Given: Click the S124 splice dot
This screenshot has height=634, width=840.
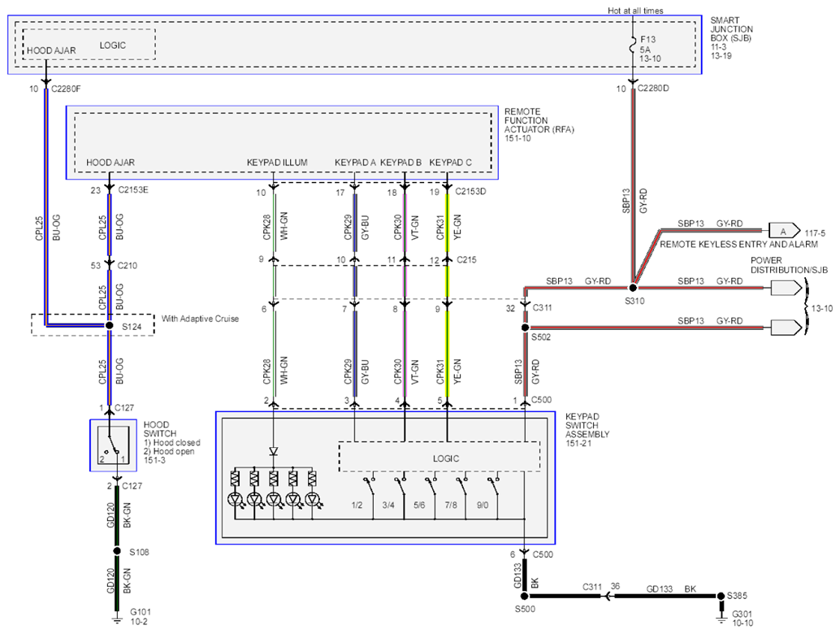Looking at the screenshot, I should pyautogui.click(x=110, y=325).
